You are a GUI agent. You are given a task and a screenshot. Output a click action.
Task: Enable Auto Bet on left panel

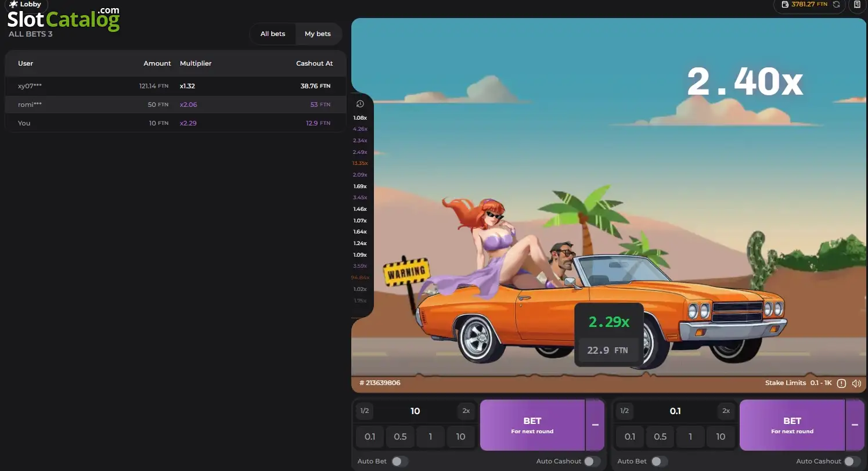(399, 461)
